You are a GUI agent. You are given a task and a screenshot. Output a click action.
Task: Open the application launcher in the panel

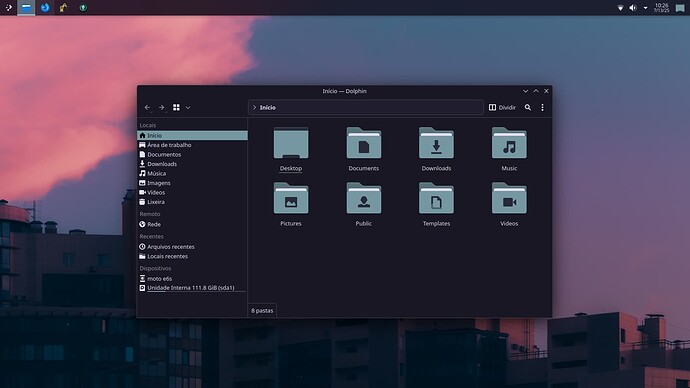point(8,7)
